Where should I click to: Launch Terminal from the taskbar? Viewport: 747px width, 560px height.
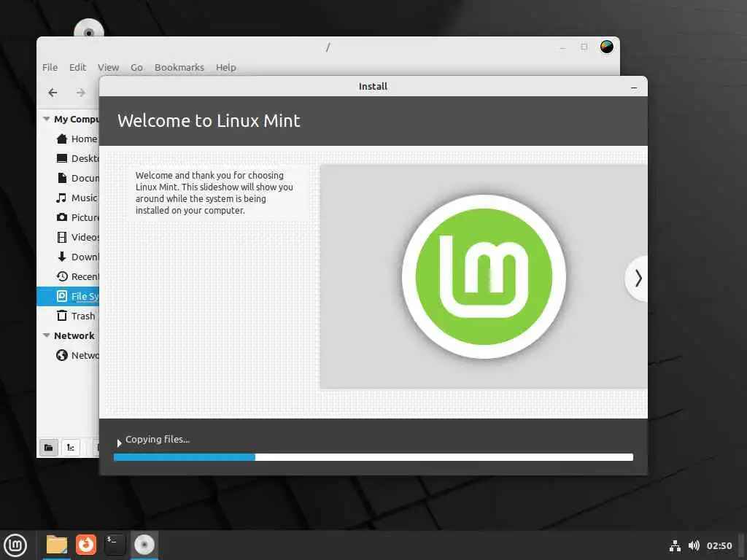point(115,545)
